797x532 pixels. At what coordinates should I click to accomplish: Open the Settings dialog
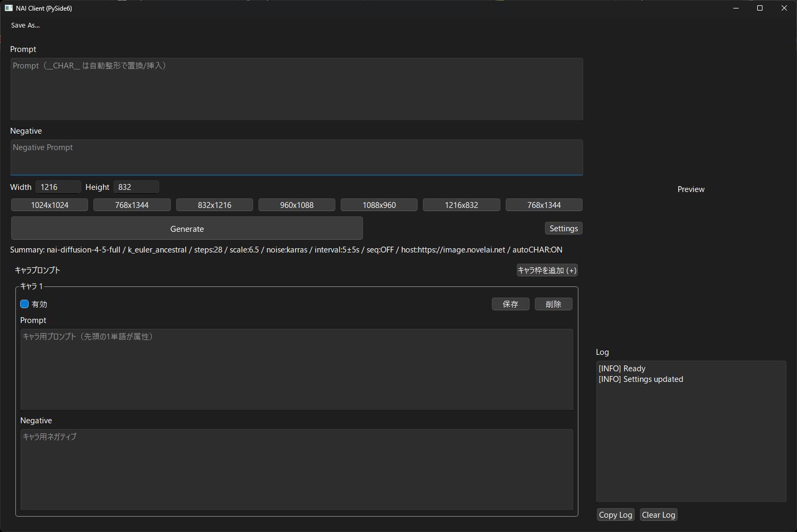tap(564, 229)
